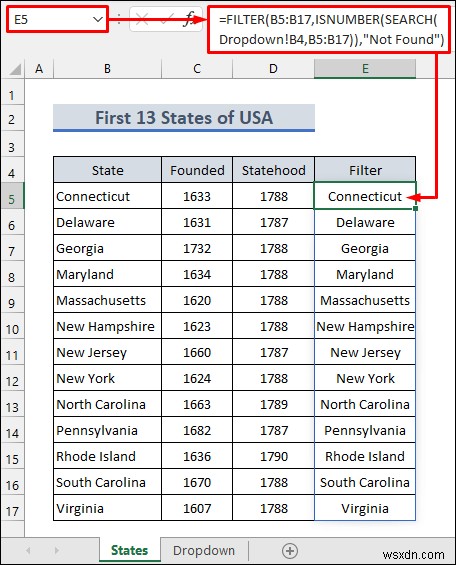Click the previous sheet navigation arrow

tap(28, 550)
